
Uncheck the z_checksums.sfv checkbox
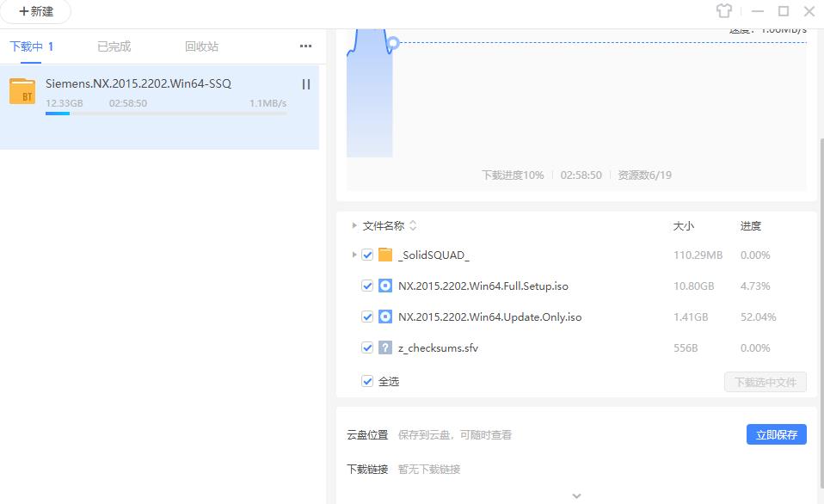(367, 348)
